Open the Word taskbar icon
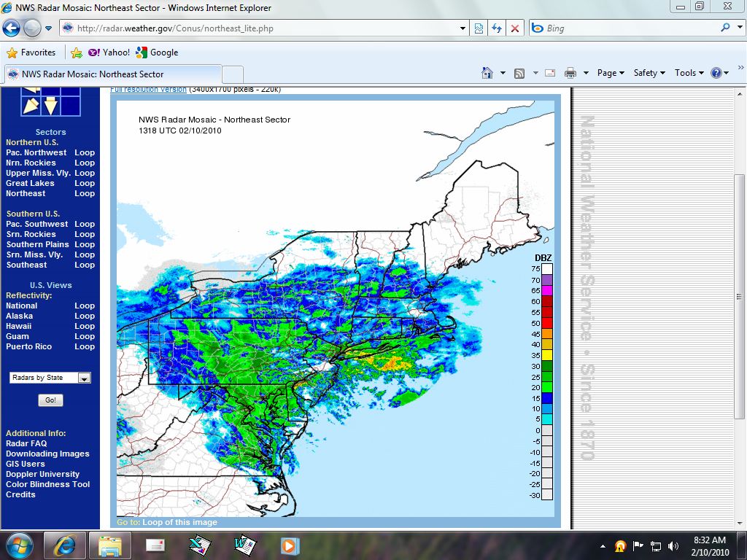Viewport: 747px width, 560px height. (x=245, y=545)
